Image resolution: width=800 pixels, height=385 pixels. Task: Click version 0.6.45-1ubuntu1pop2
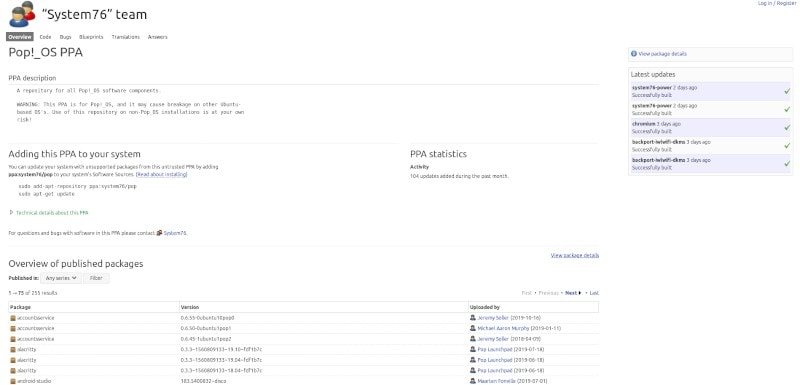pos(206,339)
